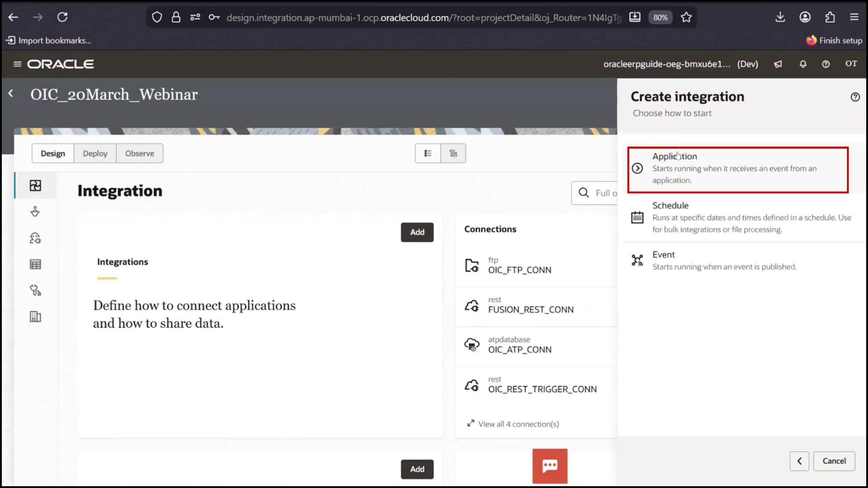
Task: Open Oracle hamburger navigation menu
Action: (x=17, y=64)
